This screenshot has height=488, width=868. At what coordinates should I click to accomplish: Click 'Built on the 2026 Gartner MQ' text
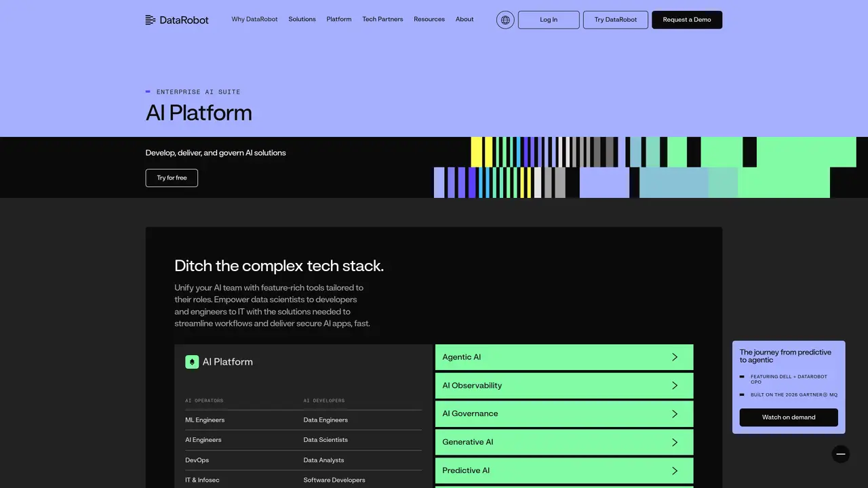(x=794, y=394)
